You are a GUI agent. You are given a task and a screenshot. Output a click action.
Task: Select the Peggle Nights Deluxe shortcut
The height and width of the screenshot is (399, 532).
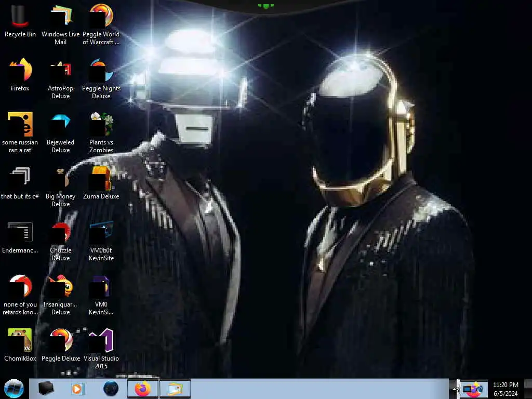(x=101, y=79)
